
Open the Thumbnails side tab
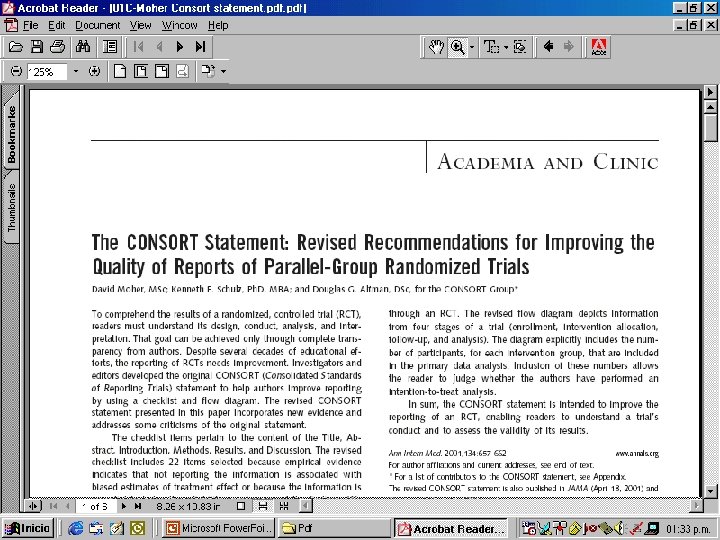(x=11, y=208)
